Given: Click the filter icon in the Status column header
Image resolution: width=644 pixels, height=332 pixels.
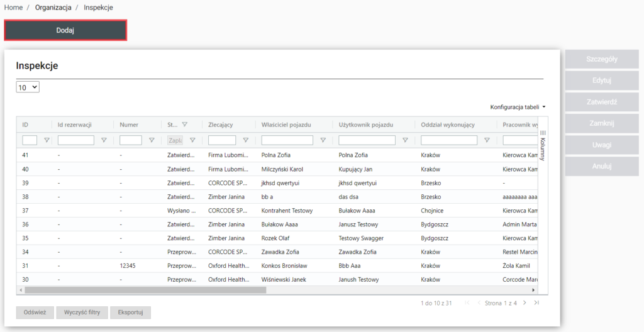Looking at the screenshot, I should [184, 124].
